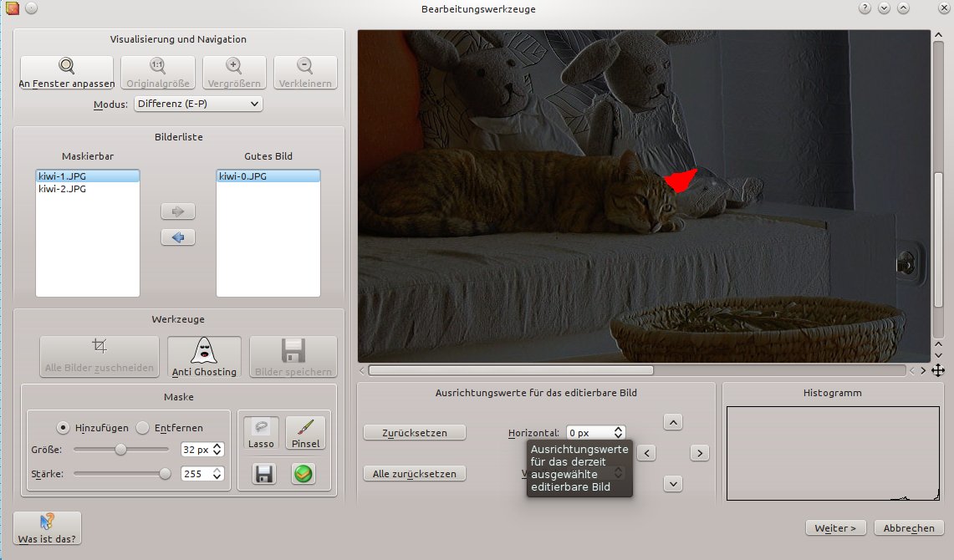The width and height of the screenshot is (954, 560).
Task: Click the preview scrollbar bottom down arrow
Action: (x=938, y=355)
